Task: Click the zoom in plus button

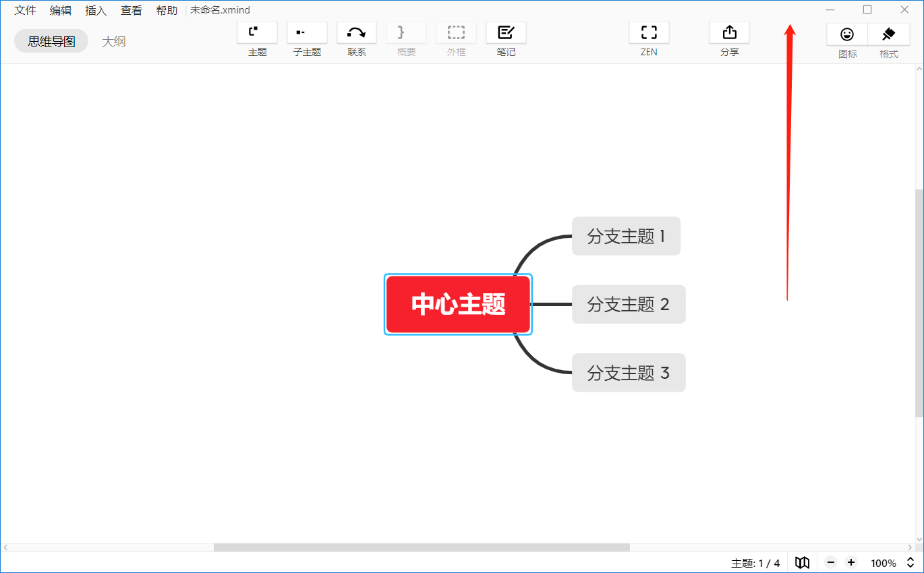Action: (x=851, y=562)
